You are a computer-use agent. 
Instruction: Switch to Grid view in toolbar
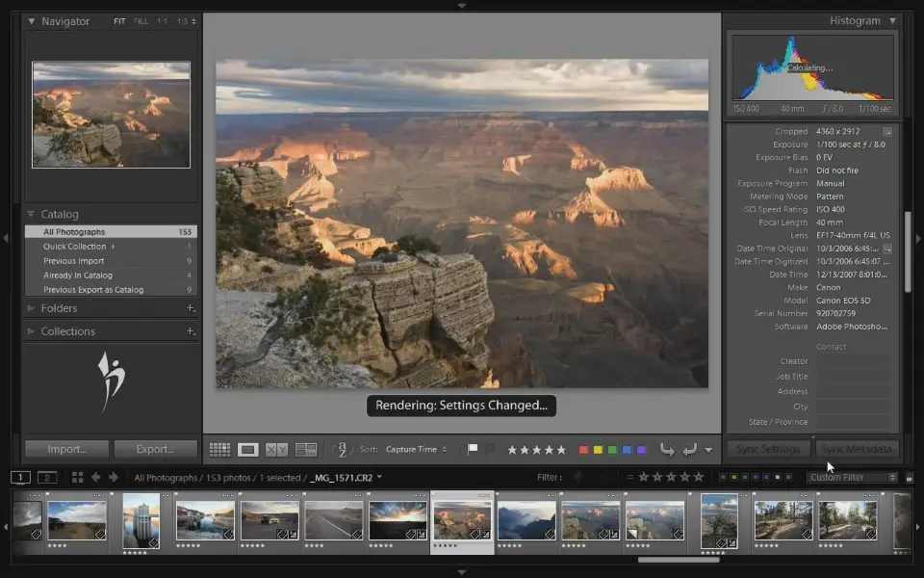[219, 449]
